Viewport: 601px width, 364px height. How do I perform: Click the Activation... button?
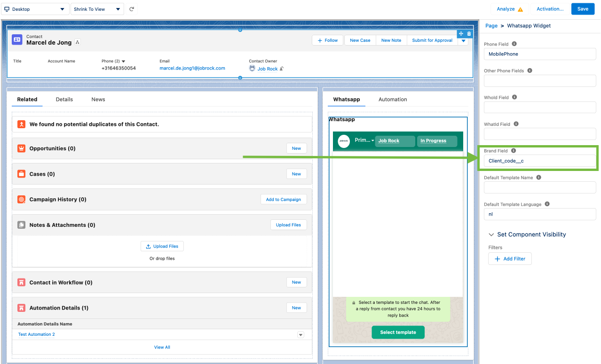(550, 9)
